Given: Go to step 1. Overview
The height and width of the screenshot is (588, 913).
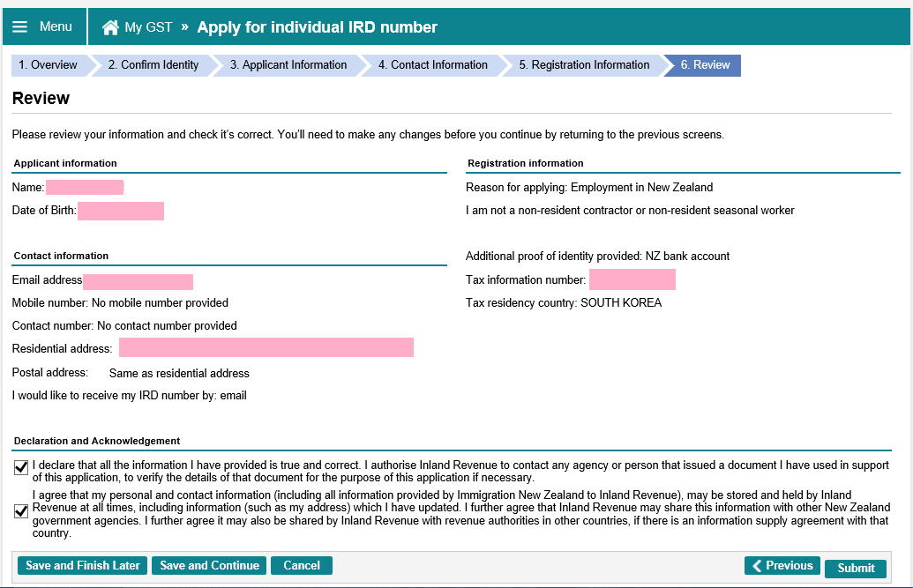Looking at the screenshot, I should pyautogui.click(x=49, y=65).
